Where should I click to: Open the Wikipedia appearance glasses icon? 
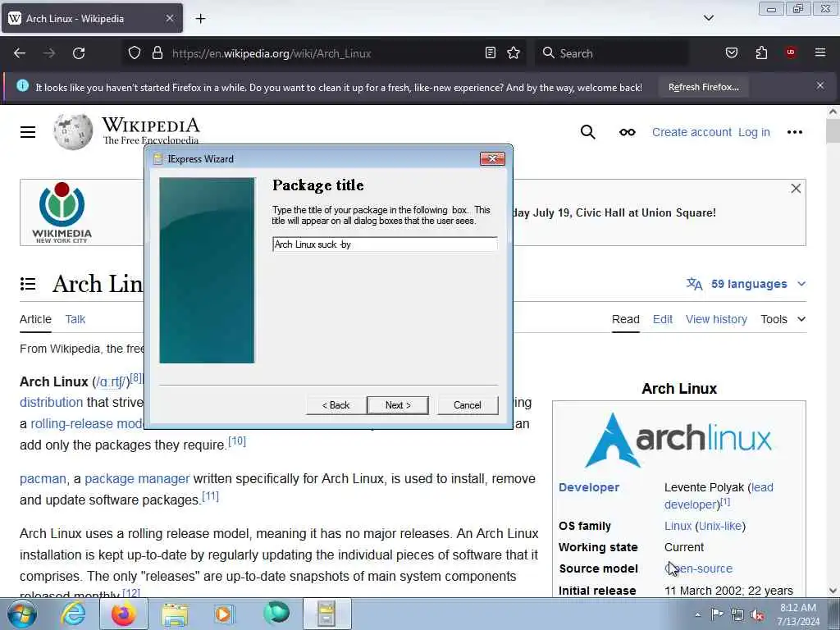628,132
